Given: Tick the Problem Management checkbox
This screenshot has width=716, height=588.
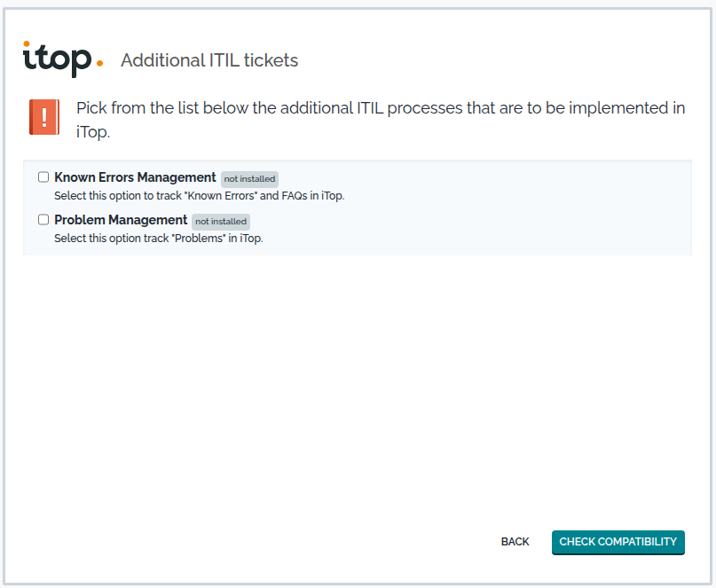Looking at the screenshot, I should (43, 220).
